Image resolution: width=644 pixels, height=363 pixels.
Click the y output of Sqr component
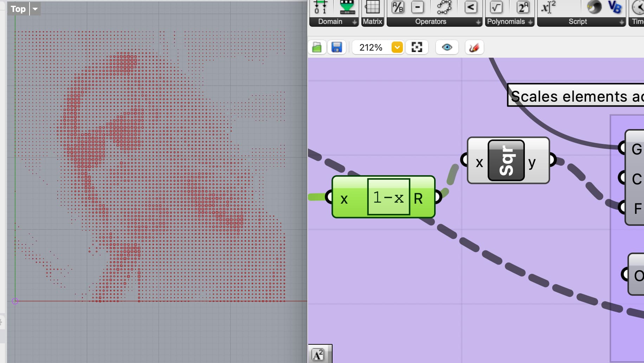tap(532, 163)
